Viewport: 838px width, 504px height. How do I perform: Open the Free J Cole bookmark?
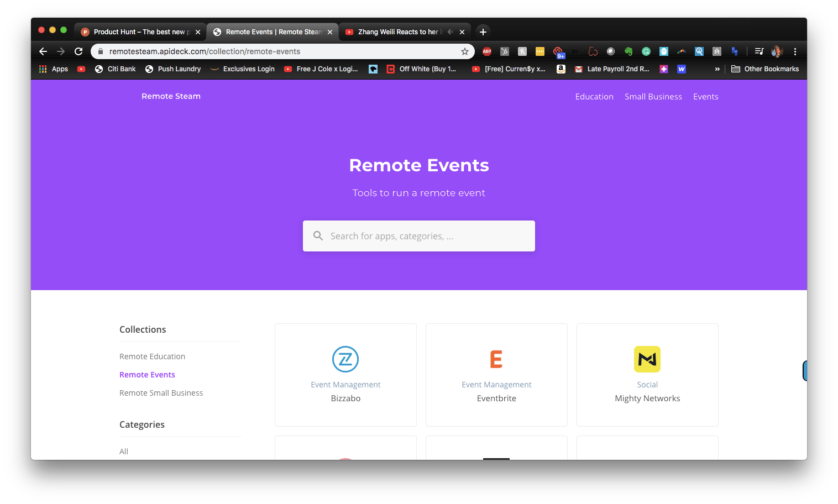click(x=321, y=69)
